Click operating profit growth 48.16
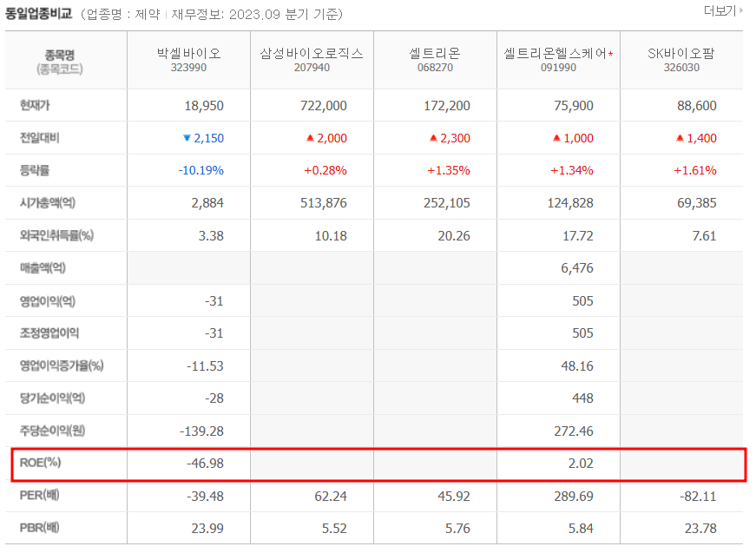This screenshot has height=553, width=756. coord(577,366)
